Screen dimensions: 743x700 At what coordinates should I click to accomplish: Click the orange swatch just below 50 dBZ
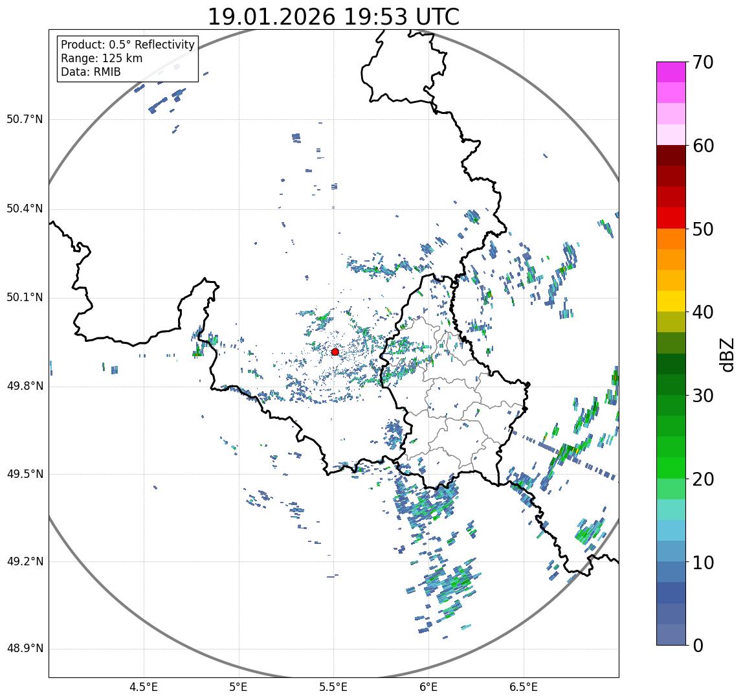coord(671,239)
